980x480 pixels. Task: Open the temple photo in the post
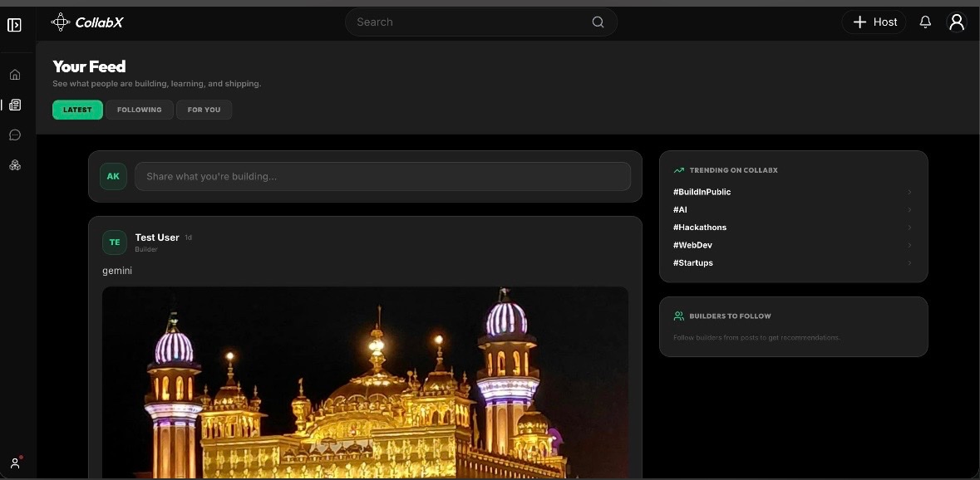coord(365,383)
